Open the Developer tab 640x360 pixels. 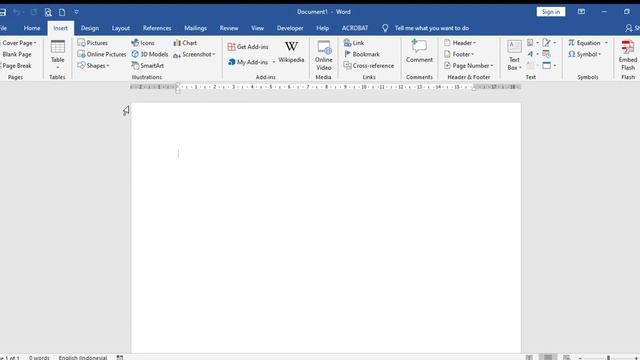[290, 28]
